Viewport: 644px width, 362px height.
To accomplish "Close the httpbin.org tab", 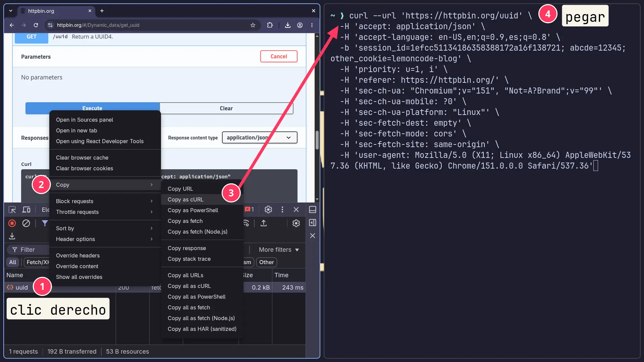I will coord(90,11).
